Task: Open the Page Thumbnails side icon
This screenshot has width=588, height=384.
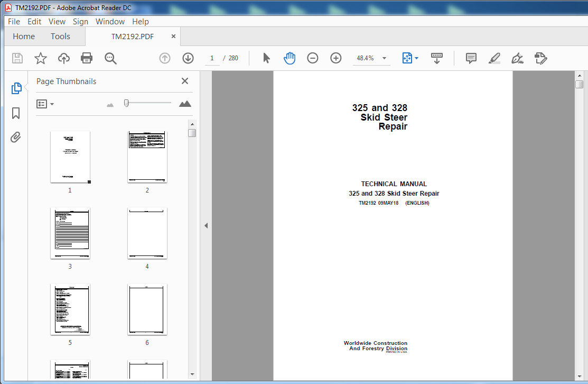Action: tap(16, 88)
